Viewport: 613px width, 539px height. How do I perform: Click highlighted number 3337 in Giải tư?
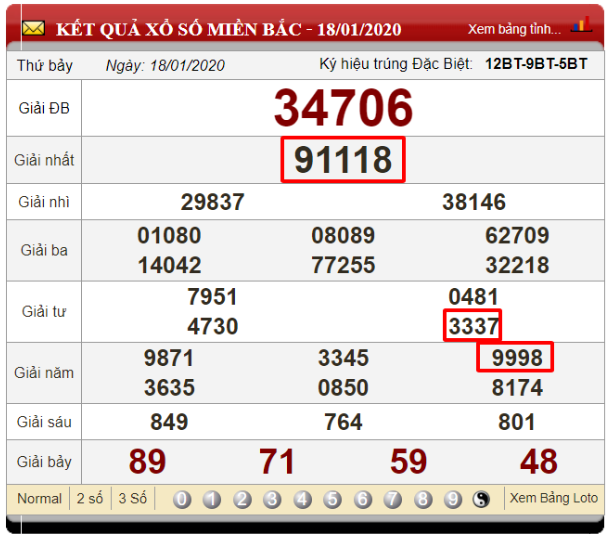tap(473, 326)
